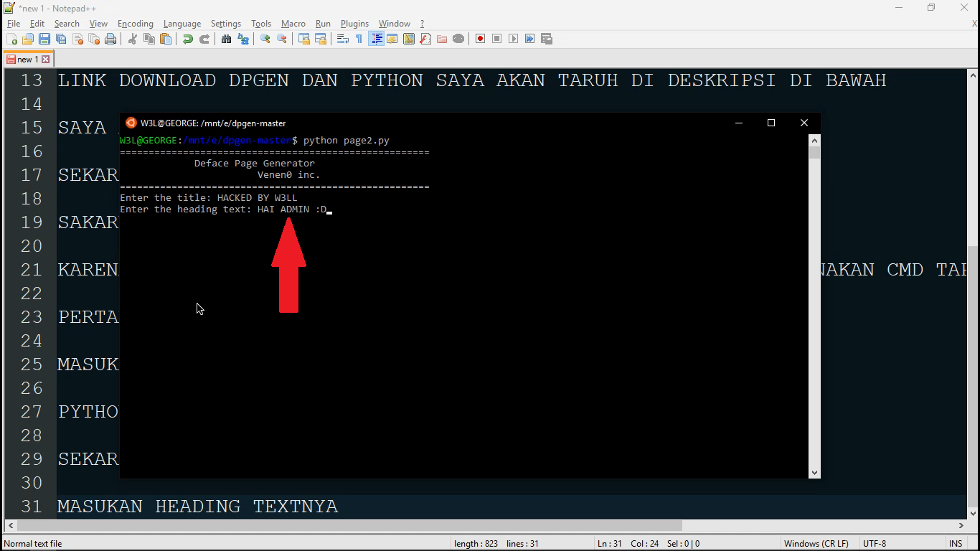Screen dimensions: 980x551
Task: Switch to the new 1 document tab
Action: click(x=27, y=59)
